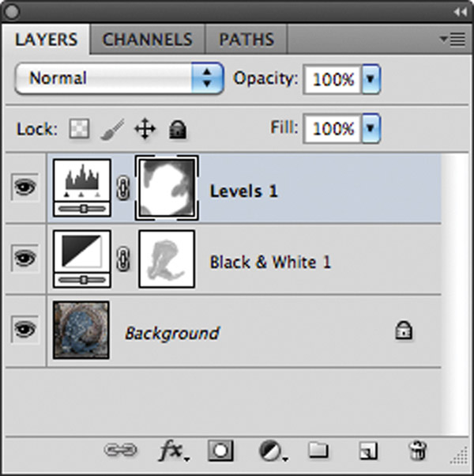Select the Background layer thumbnail

pyautogui.click(x=81, y=330)
